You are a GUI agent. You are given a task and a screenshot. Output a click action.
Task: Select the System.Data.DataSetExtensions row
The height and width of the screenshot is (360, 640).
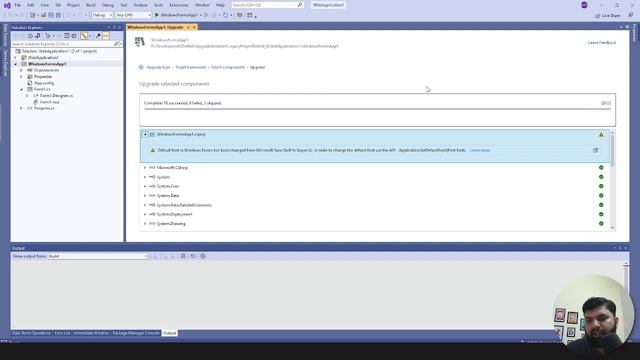(374, 205)
